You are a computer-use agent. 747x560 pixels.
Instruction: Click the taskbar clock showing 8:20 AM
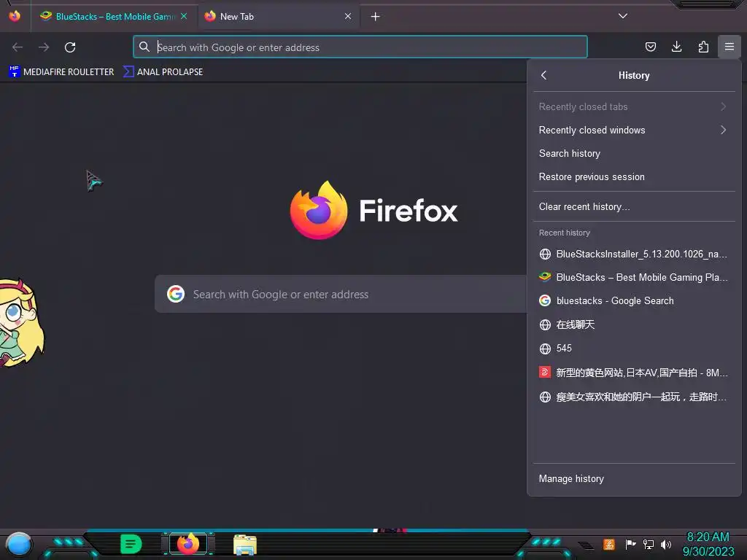pos(708,544)
